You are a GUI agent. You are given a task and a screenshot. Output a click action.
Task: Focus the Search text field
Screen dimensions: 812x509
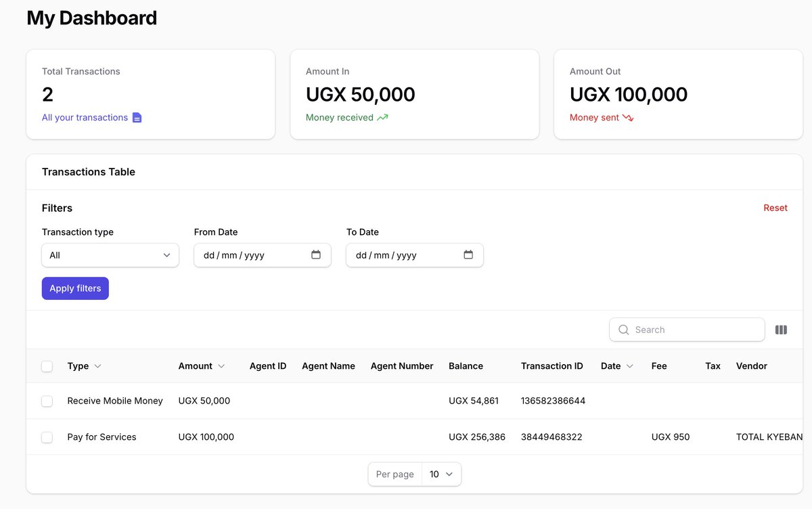coord(687,330)
